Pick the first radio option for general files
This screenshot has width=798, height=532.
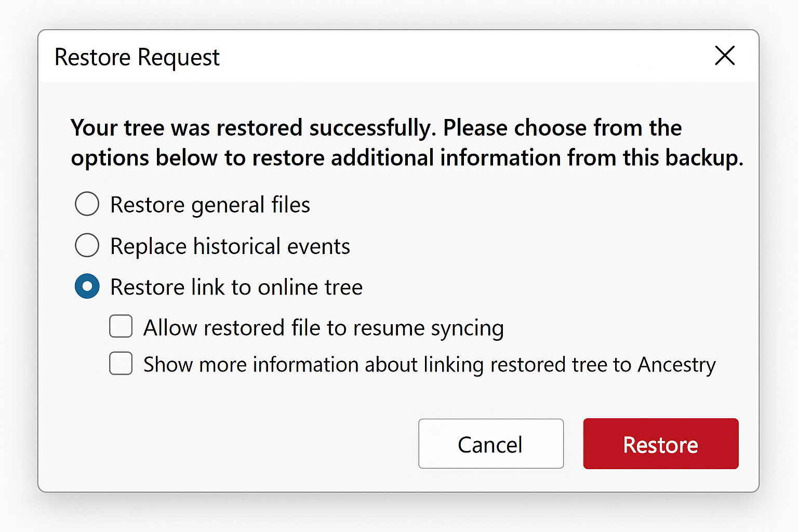point(87,204)
